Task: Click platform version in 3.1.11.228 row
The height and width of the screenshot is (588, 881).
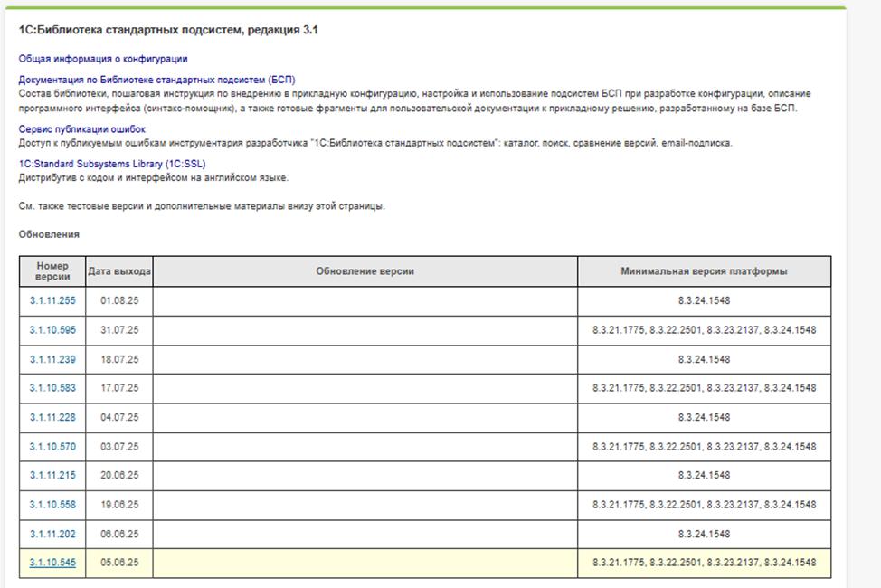Action: [x=704, y=417]
